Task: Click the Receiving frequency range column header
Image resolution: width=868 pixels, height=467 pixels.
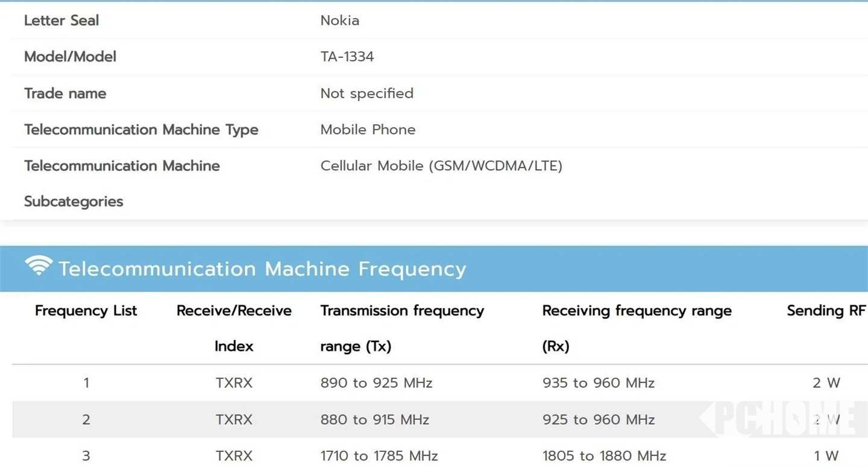Action: pyautogui.click(x=637, y=328)
